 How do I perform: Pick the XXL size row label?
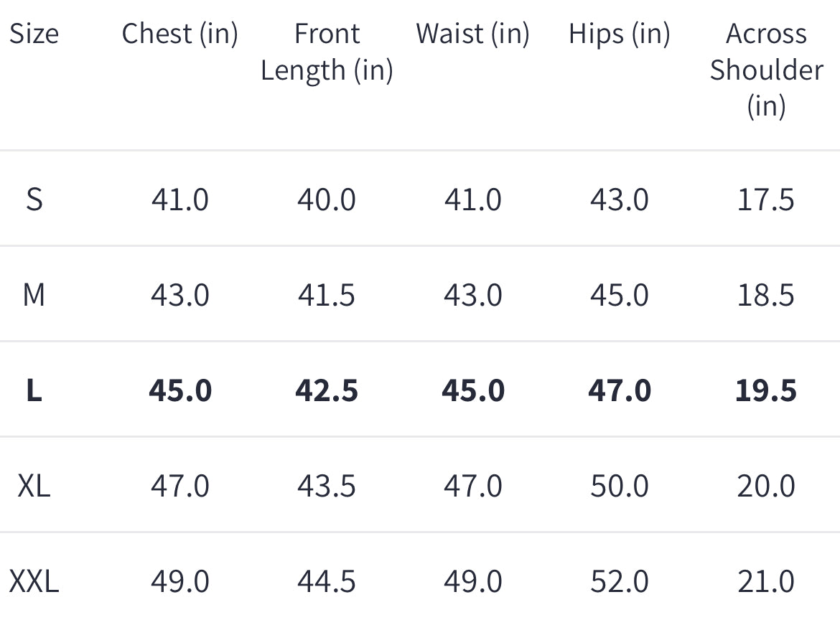pos(34,581)
